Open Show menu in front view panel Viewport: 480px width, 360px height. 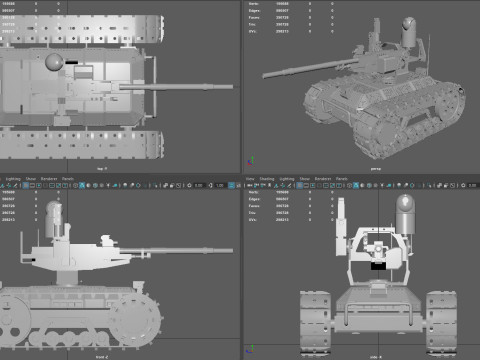(31, 179)
